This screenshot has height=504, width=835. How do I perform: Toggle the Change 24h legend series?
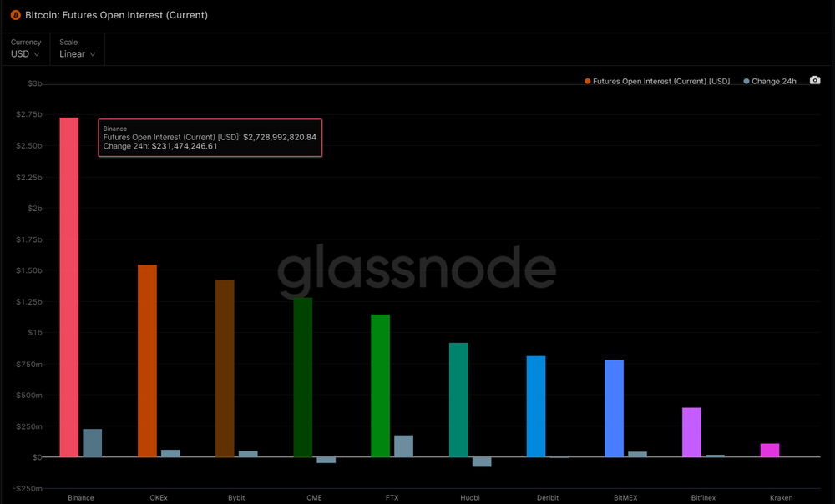point(770,82)
